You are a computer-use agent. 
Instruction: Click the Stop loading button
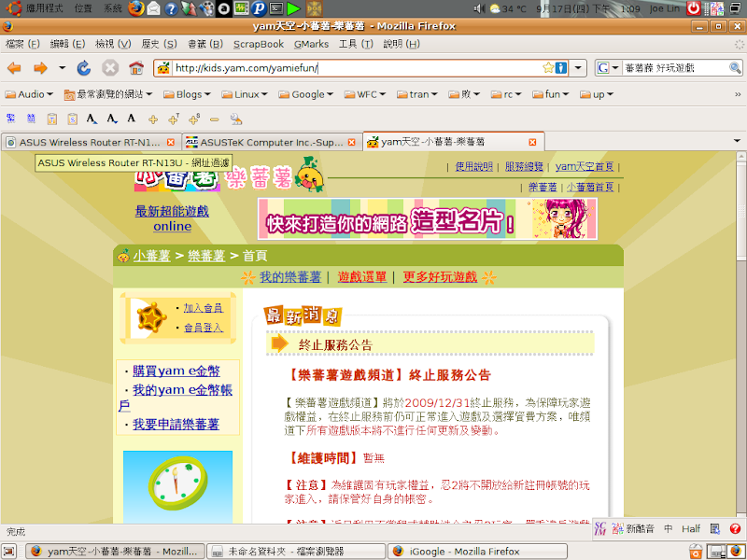110,68
